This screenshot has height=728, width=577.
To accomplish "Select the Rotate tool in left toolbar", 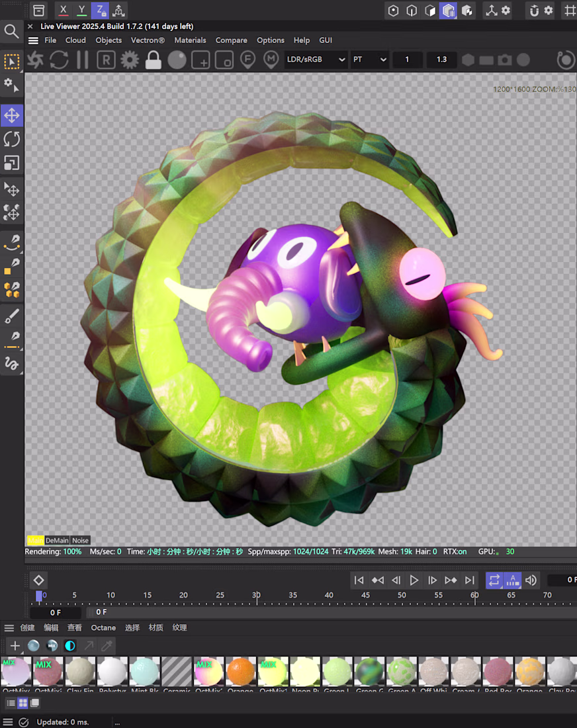I will (12, 139).
